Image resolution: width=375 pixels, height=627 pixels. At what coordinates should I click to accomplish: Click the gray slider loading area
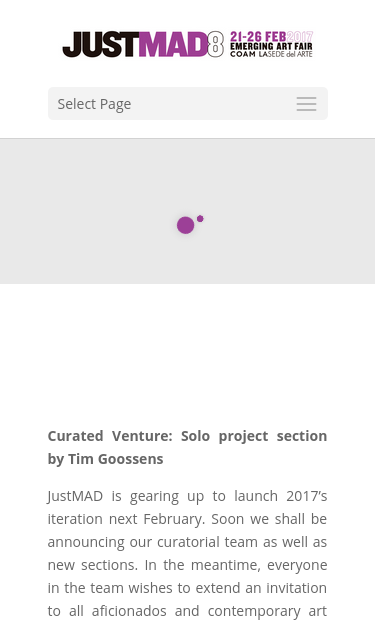tap(188, 211)
